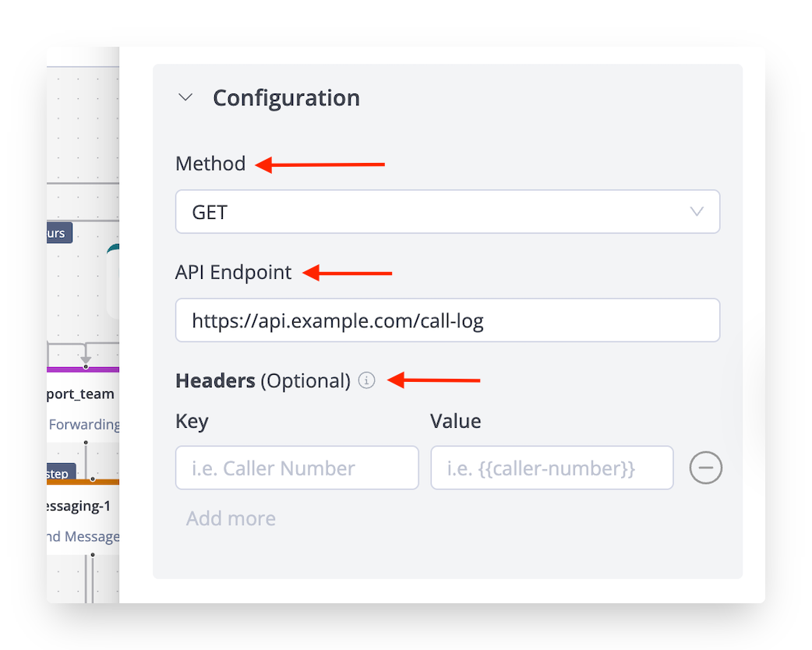Click the chevron arrow in Method dropdown
The image size is (812, 650).
(697, 212)
